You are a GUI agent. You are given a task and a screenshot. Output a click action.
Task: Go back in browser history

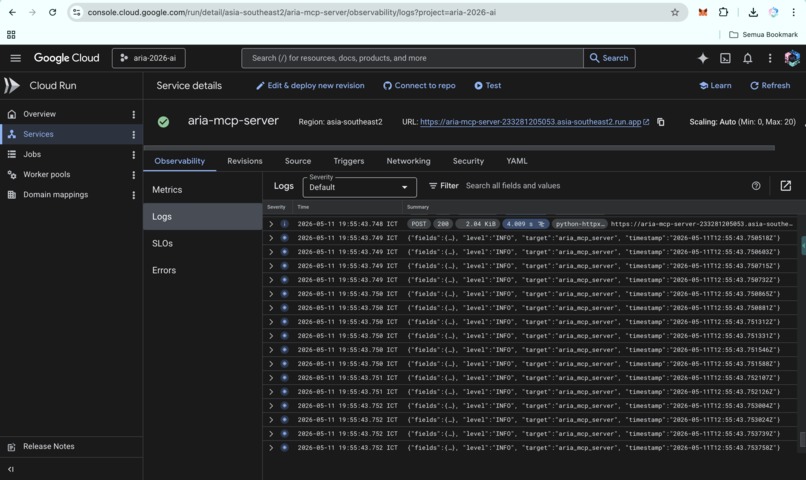(x=12, y=12)
